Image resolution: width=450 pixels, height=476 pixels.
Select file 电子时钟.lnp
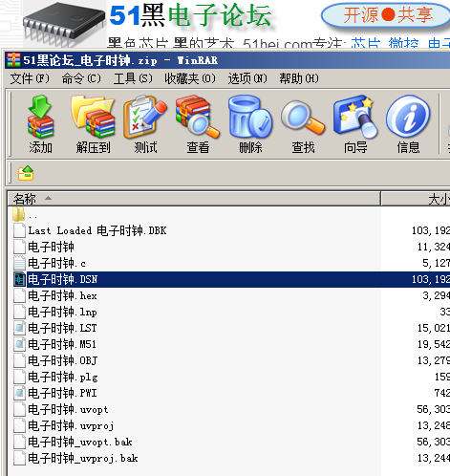point(62,312)
